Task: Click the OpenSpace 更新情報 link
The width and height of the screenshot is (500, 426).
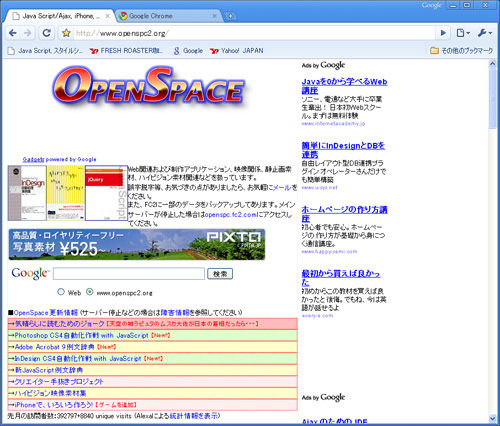Action: pyautogui.click(x=46, y=313)
